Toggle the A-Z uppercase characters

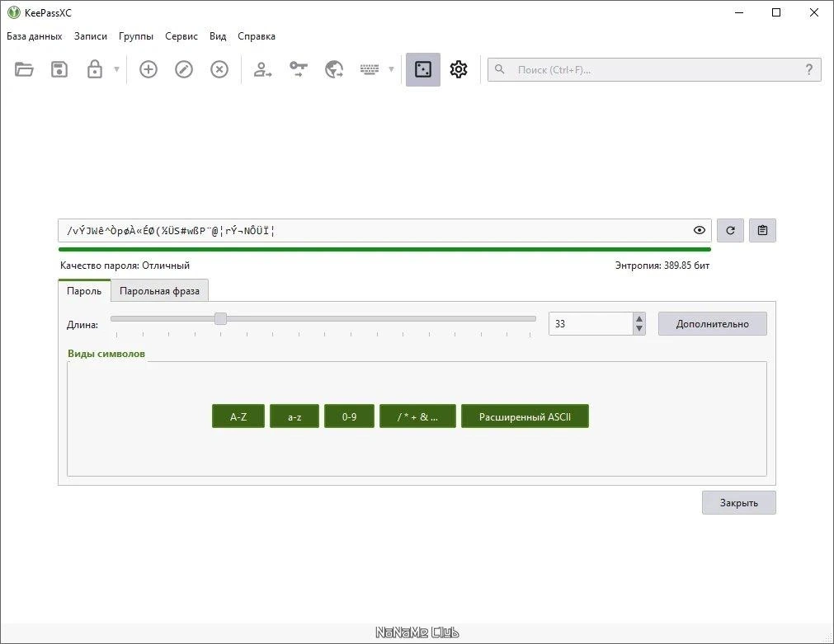point(238,416)
